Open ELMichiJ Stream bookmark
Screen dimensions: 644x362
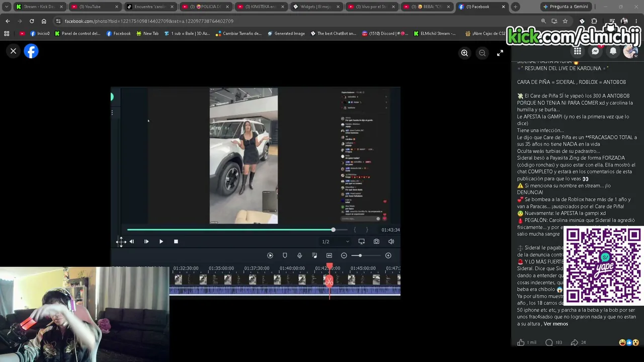click(435, 34)
